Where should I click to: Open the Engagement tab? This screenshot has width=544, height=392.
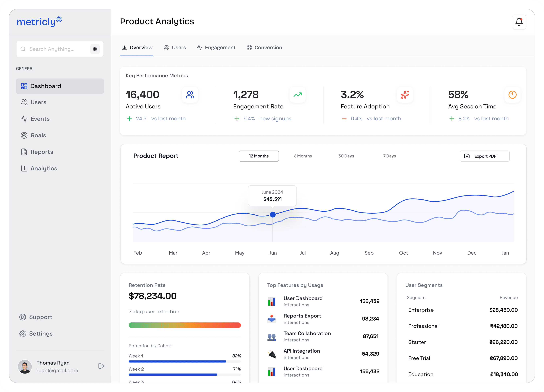pyautogui.click(x=216, y=48)
